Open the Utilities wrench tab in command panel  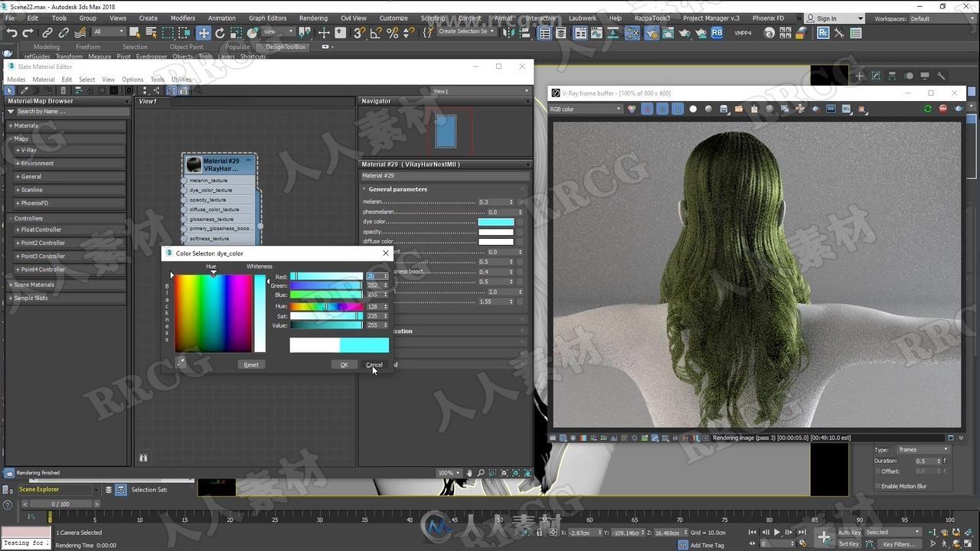point(942,76)
